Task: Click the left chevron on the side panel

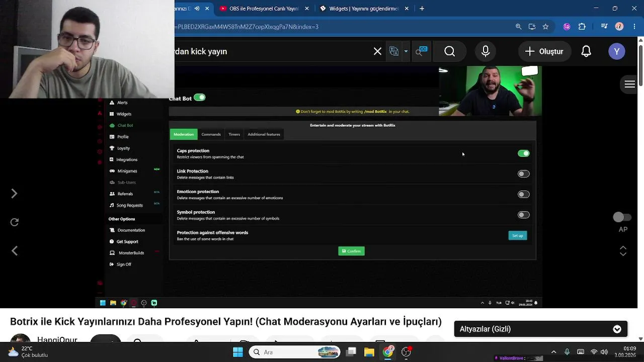Action: (14, 250)
